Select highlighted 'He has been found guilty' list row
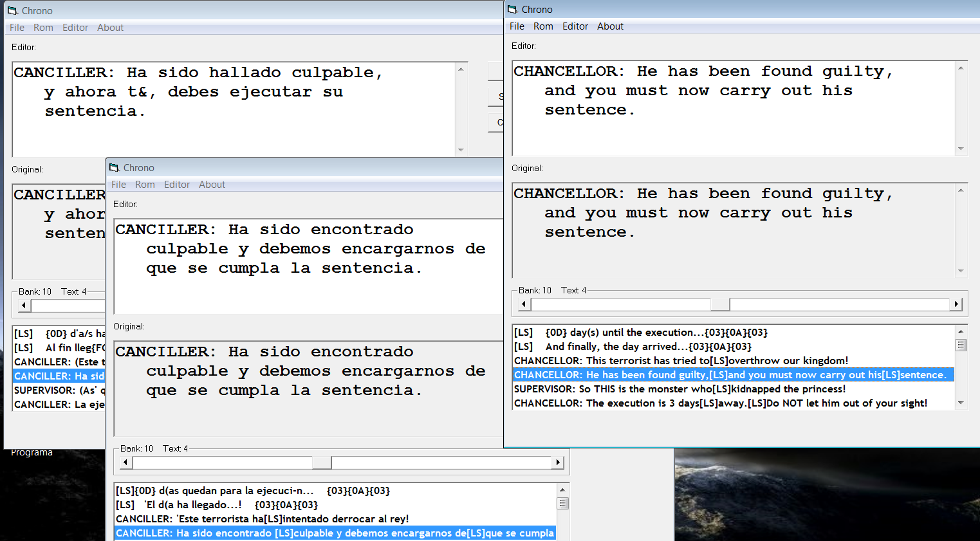The height and width of the screenshot is (541, 980). point(734,375)
